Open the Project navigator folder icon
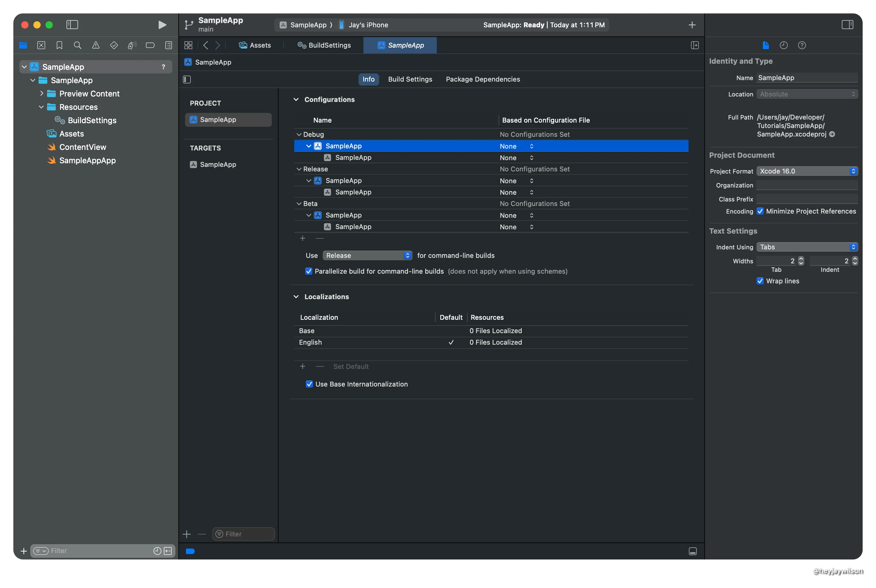 click(23, 46)
